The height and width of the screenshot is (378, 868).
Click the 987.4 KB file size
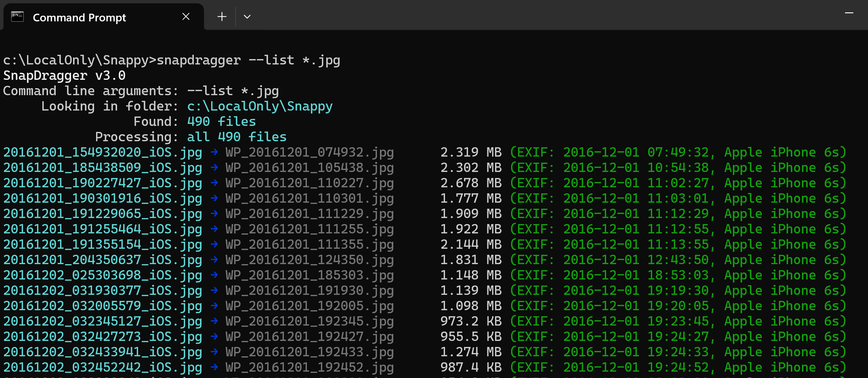(471, 367)
